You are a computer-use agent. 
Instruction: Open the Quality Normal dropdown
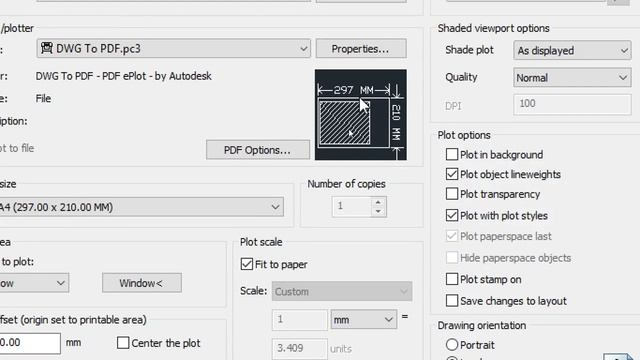572,78
